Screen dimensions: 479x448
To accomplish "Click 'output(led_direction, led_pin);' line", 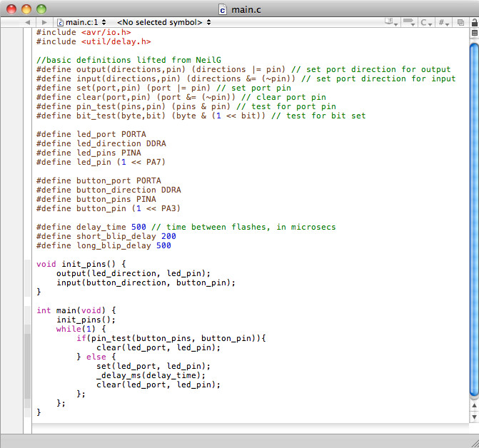I will coord(133,273).
